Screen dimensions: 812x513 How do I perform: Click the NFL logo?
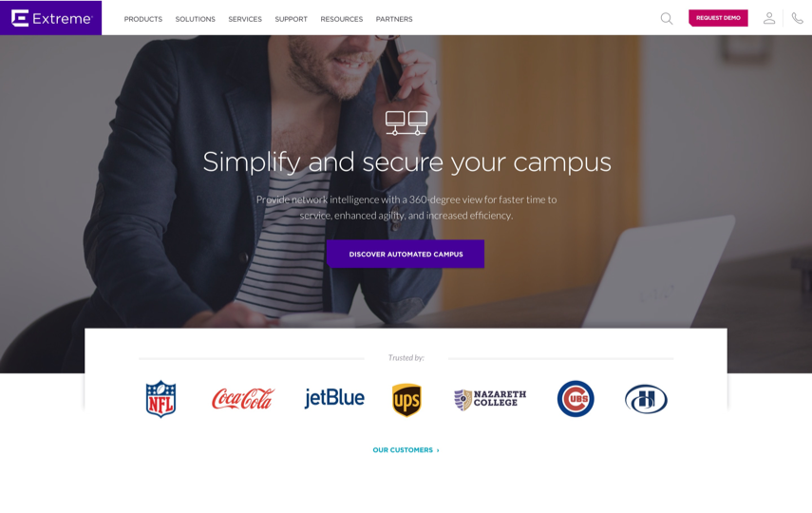161,398
